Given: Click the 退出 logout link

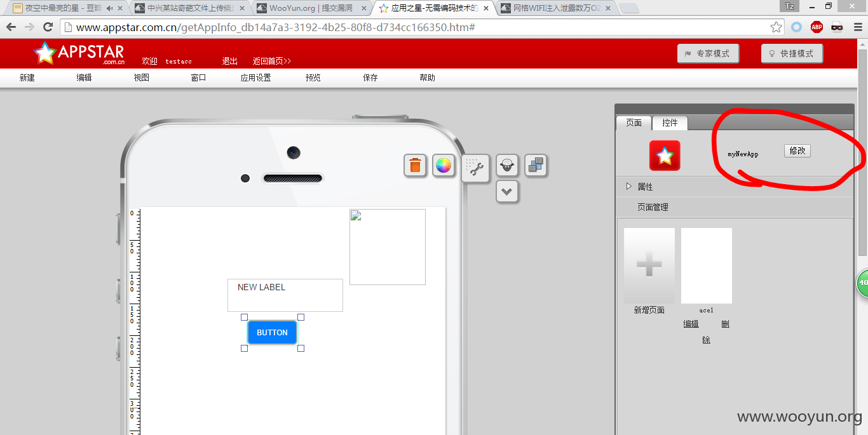Looking at the screenshot, I should point(229,61).
